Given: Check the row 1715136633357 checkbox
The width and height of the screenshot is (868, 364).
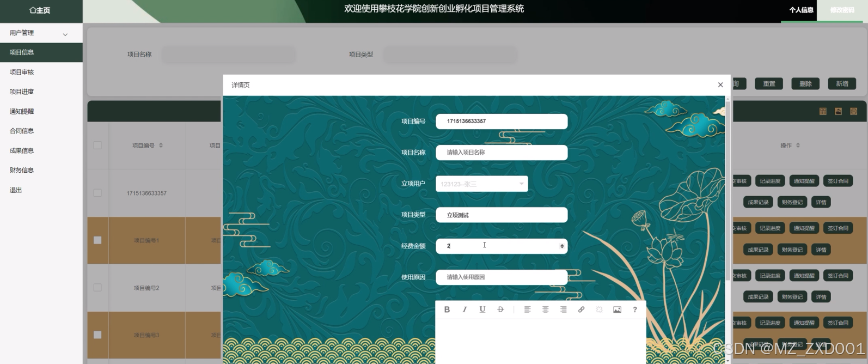Looking at the screenshot, I should pos(97,193).
